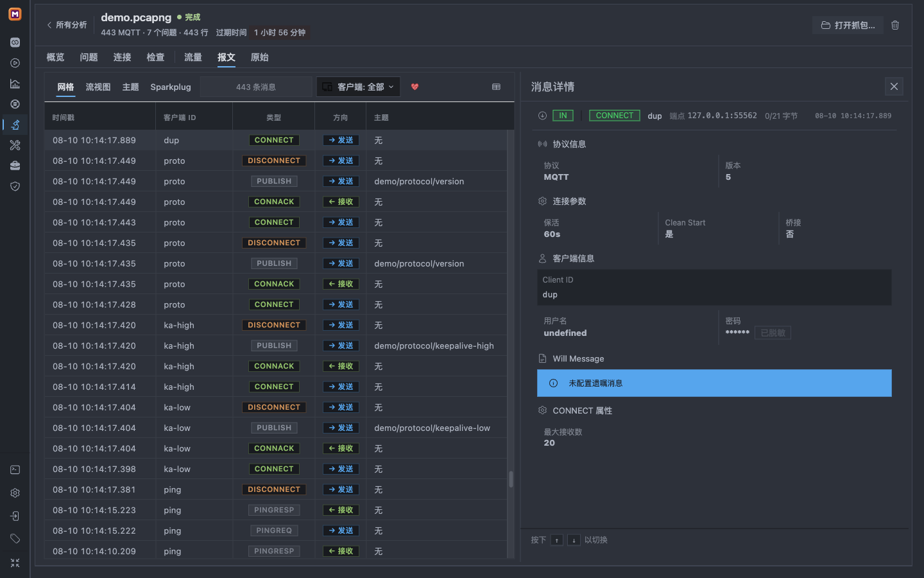This screenshot has height=578, width=924.
Task: Switch to the Flow diagram (流程图) view
Action: (x=98, y=87)
